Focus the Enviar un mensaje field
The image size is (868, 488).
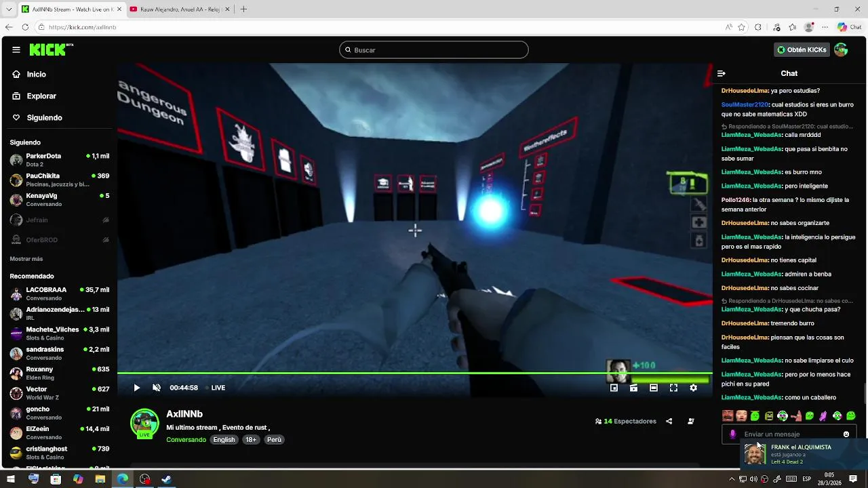(x=789, y=434)
